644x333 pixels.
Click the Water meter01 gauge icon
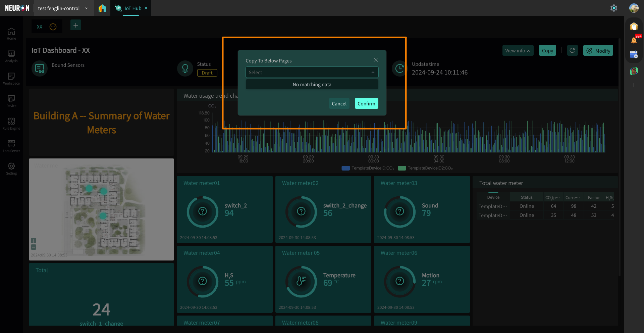(203, 211)
